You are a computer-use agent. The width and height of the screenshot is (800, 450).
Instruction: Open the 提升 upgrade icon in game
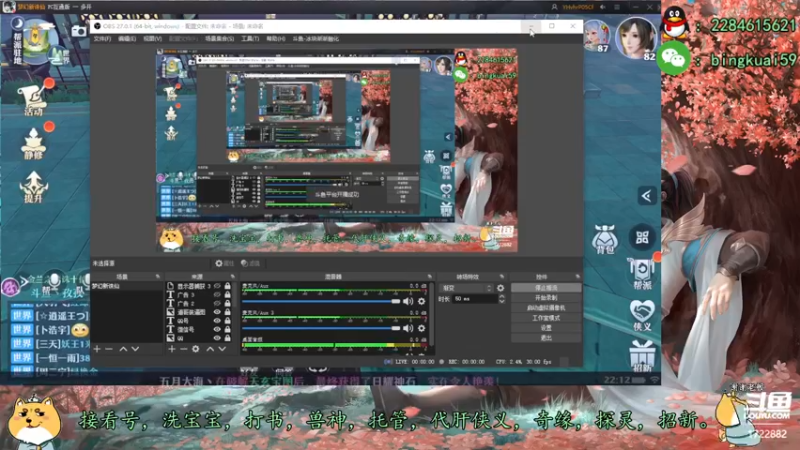tap(34, 187)
